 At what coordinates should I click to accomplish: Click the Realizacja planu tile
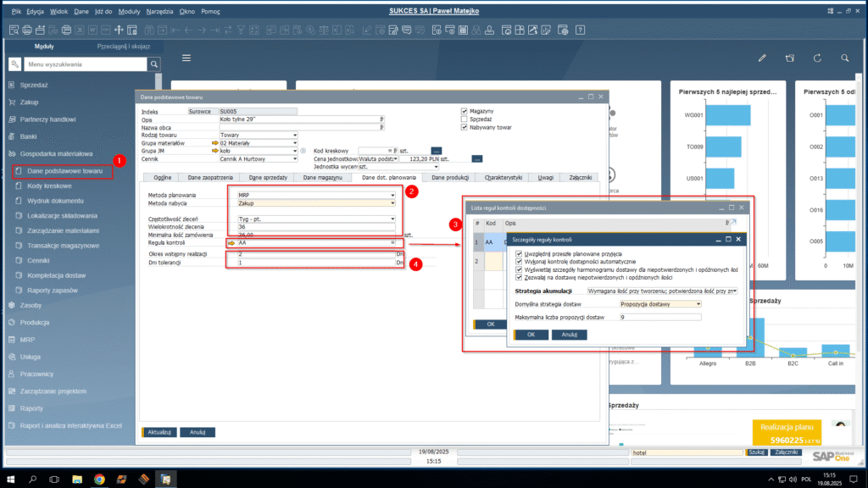tap(787, 433)
